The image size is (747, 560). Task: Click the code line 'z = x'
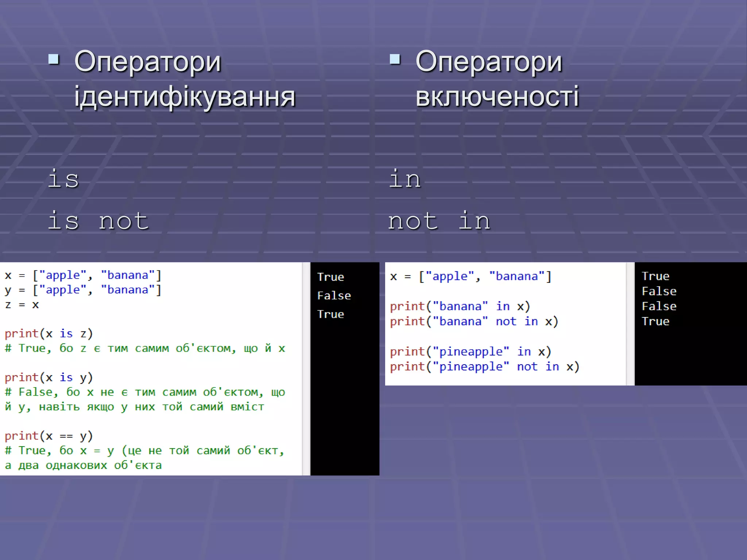[22, 304]
